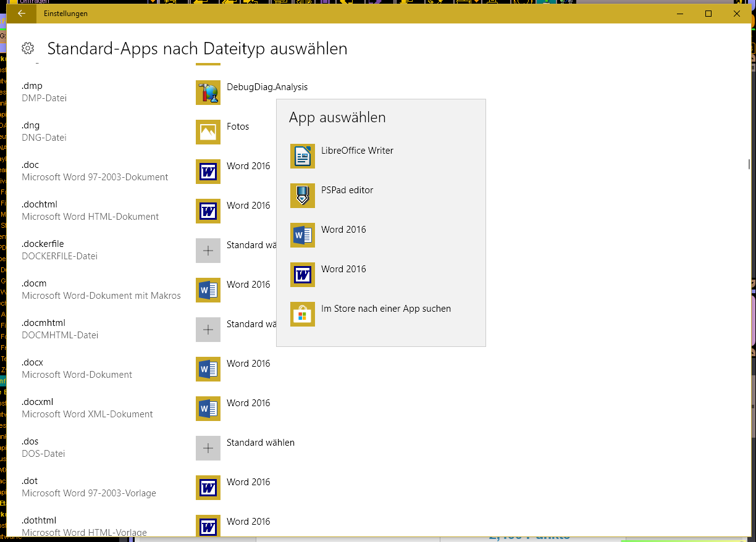This screenshot has width=756, height=542.
Task: Click the Word icon for .dot
Action: tap(208, 487)
